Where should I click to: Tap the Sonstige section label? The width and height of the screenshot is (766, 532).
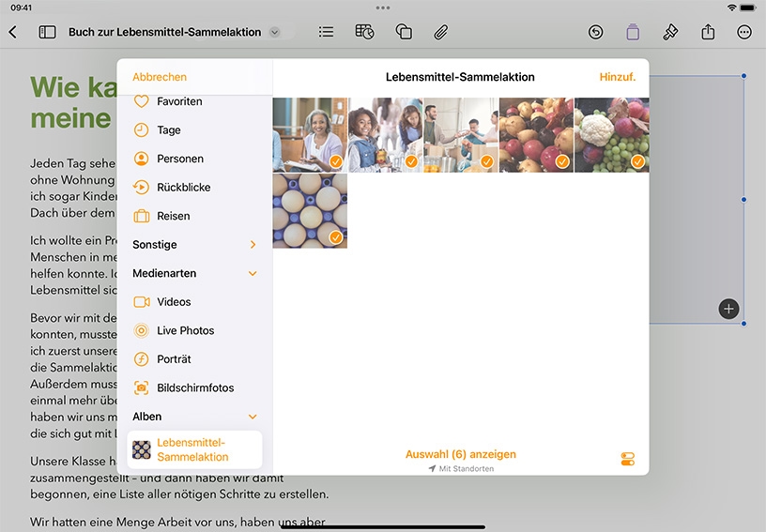tap(154, 245)
